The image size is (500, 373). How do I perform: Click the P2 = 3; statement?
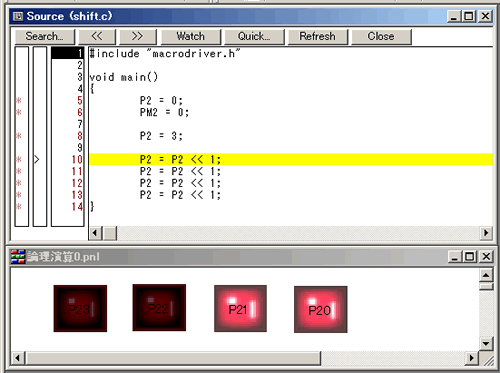161,136
